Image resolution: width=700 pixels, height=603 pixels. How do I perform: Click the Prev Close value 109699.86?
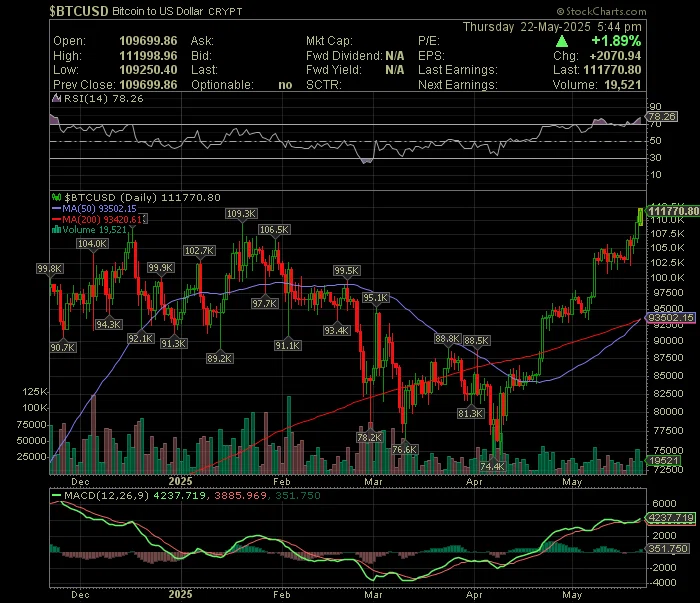148,85
